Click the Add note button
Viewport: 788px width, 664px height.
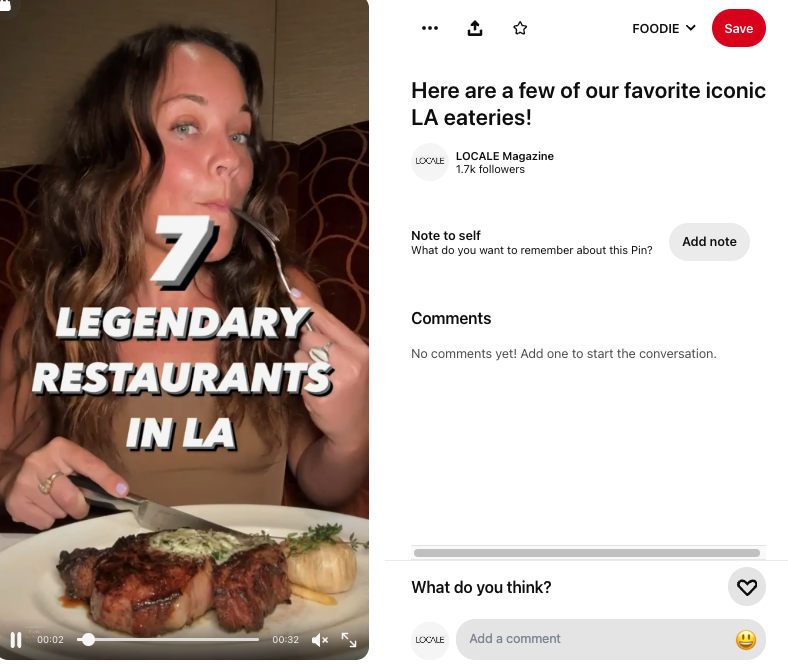pyautogui.click(x=709, y=242)
